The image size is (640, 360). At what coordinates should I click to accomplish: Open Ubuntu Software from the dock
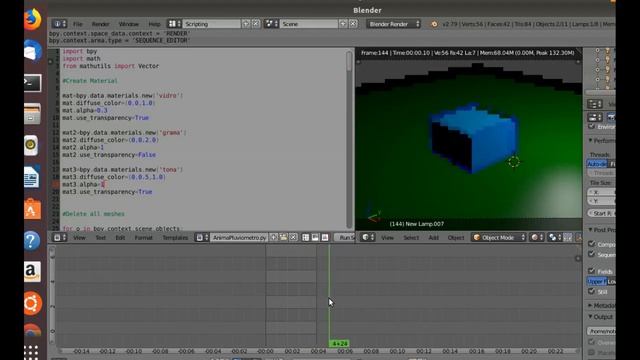pos(33,209)
